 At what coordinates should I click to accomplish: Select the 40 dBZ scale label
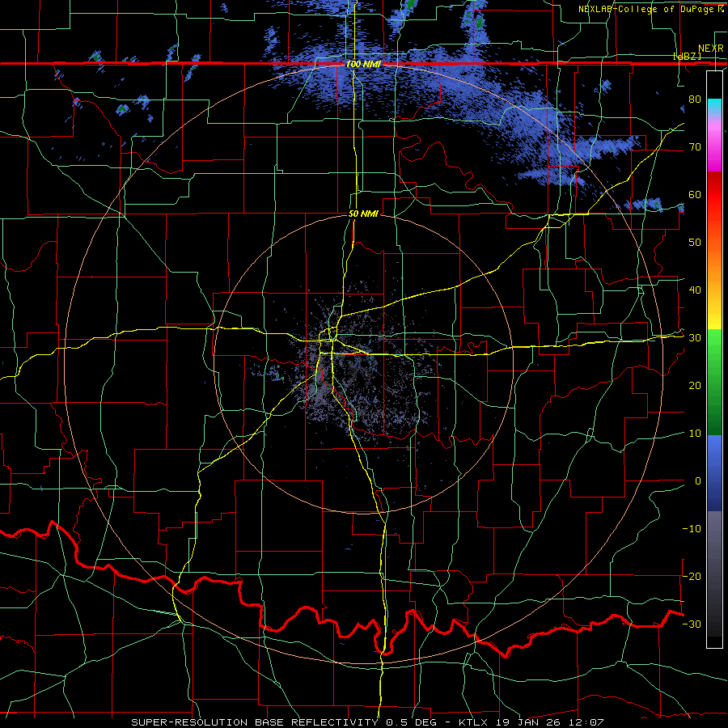695,290
